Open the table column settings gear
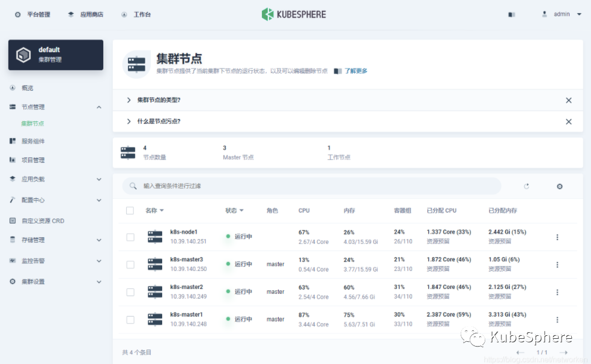This screenshot has width=591, height=364. click(560, 186)
